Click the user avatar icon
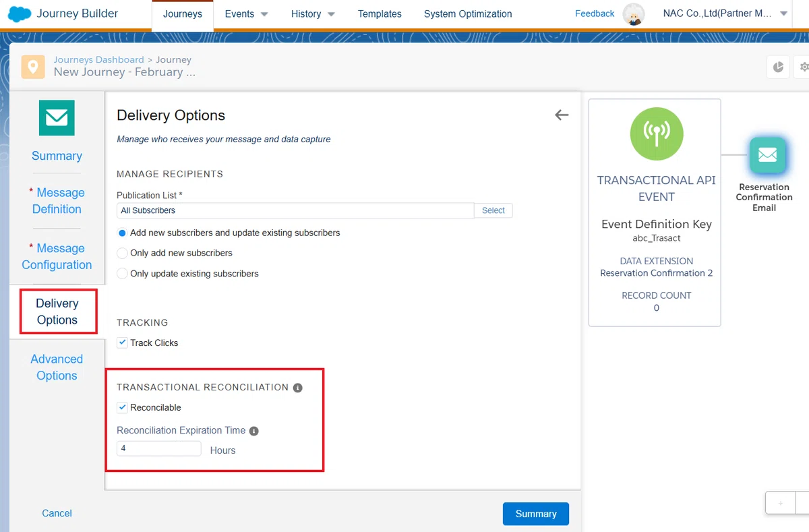This screenshot has width=809, height=532. point(633,14)
